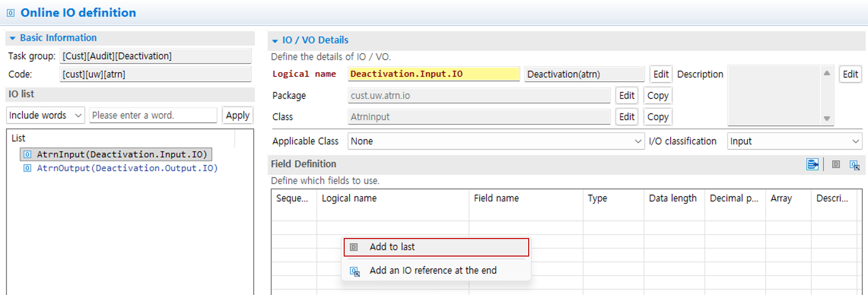Viewport: 868px width, 295px height.
Task: Select 'Add an IO reference at the end'
Action: coord(433,271)
